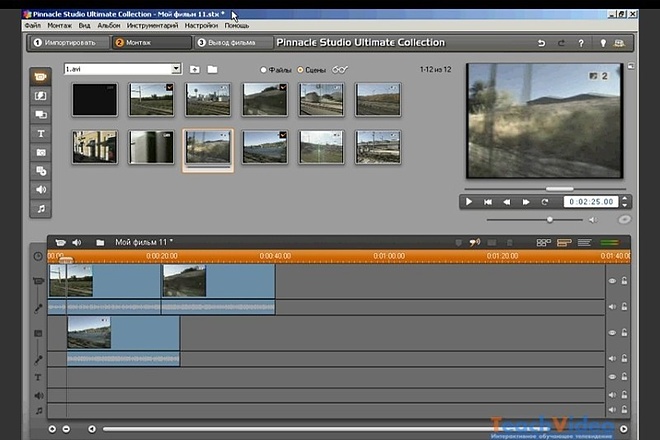This screenshot has width=660, height=440.
Task: Zoom in timeline plus button
Action: click(x=52, y=429)
